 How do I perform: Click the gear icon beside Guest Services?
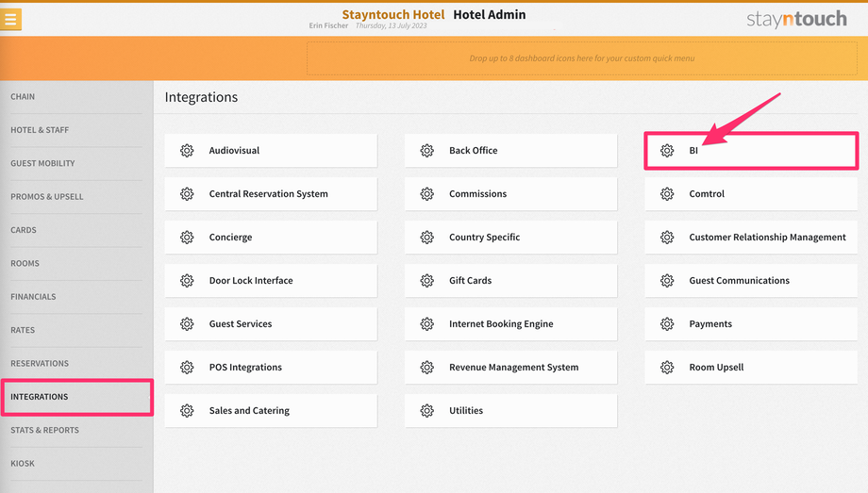(187, 323)
